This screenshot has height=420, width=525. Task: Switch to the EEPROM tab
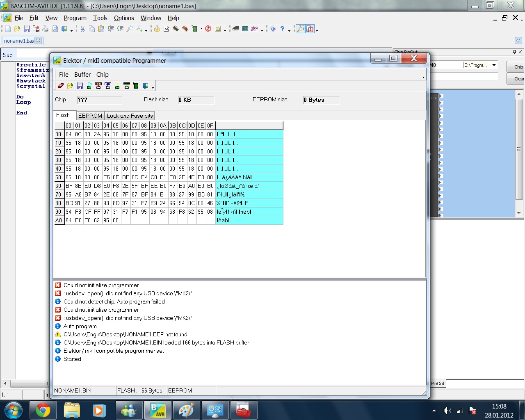(90, 116)
